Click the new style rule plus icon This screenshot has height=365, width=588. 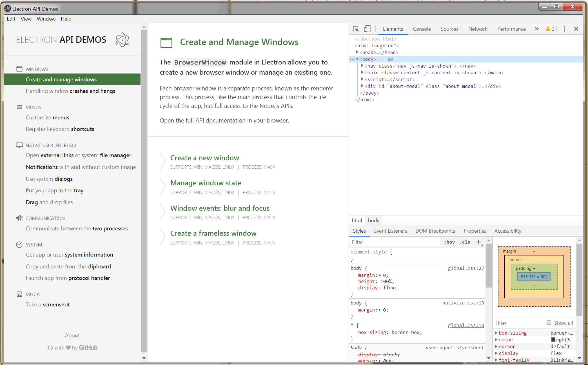tap(478, 242)
